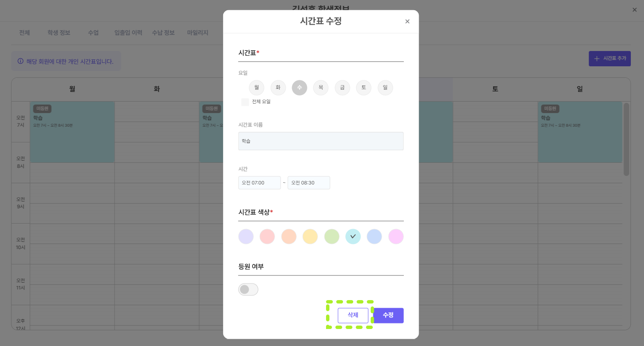Click the 시간표 이름 field containing 학습
Viewport: 644px width, 346px height.
click(x=321, y=141)
